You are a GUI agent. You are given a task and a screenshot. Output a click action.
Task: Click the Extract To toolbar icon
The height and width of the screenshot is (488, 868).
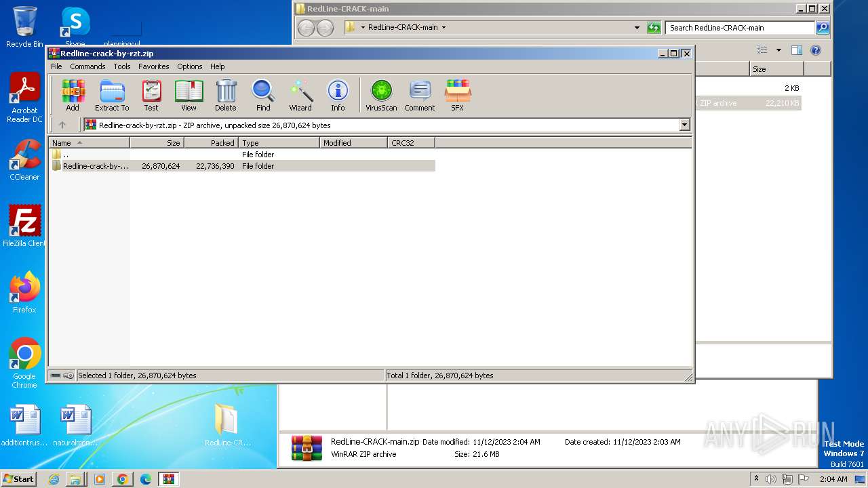coord(112,95)
